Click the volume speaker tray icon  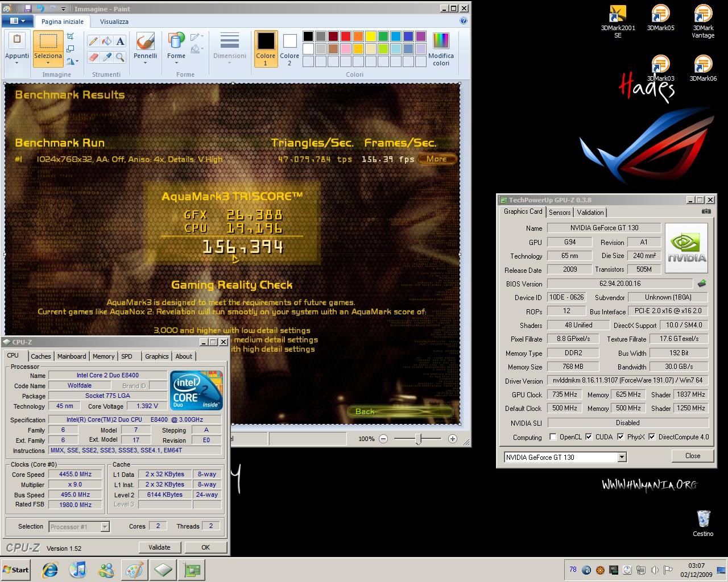[x=654, y=570]
